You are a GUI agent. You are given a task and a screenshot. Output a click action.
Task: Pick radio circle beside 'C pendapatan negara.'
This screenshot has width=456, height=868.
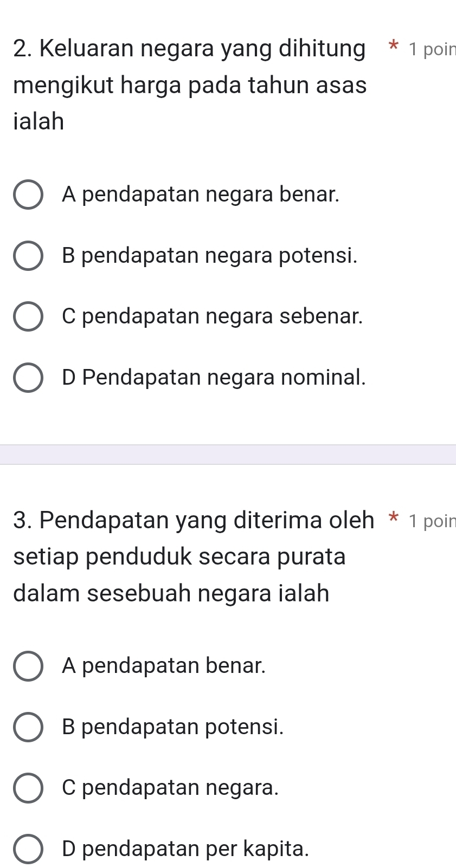click(x=28, y=788)
